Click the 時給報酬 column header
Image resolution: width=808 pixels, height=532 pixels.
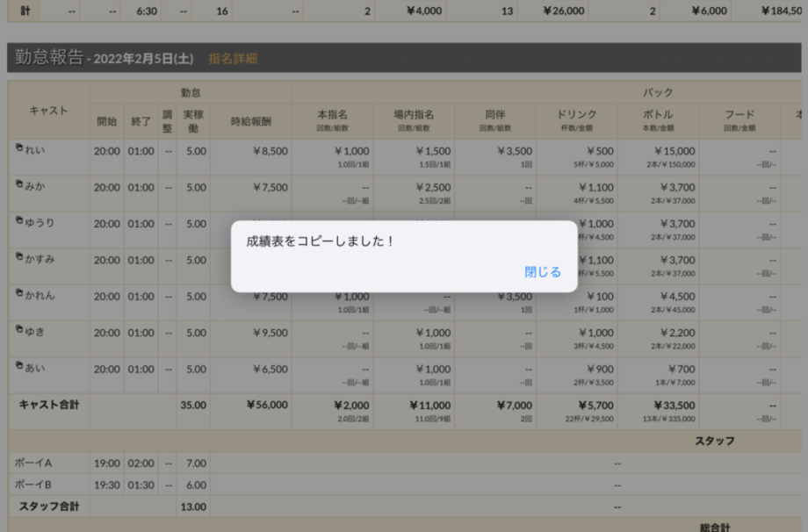(x=250, y=120)
